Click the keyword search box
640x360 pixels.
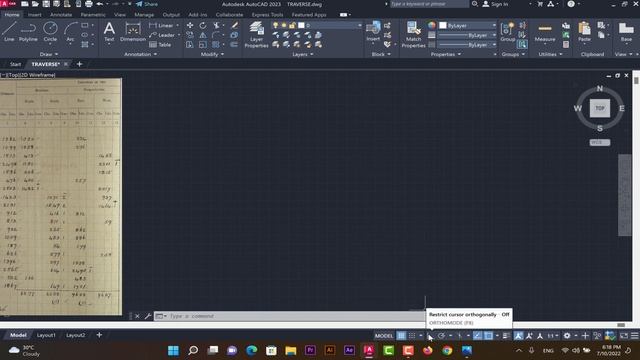click(x=429, y=4)
